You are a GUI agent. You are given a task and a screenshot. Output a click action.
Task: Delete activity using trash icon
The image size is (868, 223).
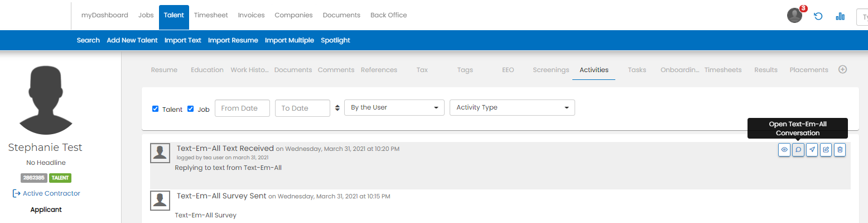(x=840, y=150)
